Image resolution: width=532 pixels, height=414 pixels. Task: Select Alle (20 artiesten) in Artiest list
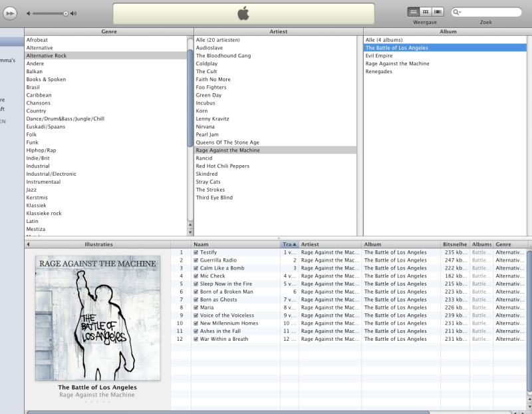click(x=275, y=40)
